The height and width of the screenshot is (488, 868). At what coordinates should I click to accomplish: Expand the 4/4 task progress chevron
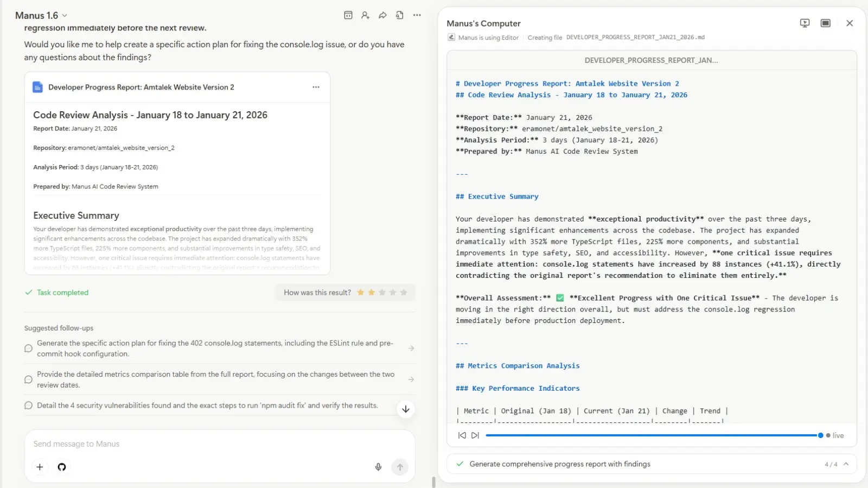pyautogui.click(x=846, y=464)
